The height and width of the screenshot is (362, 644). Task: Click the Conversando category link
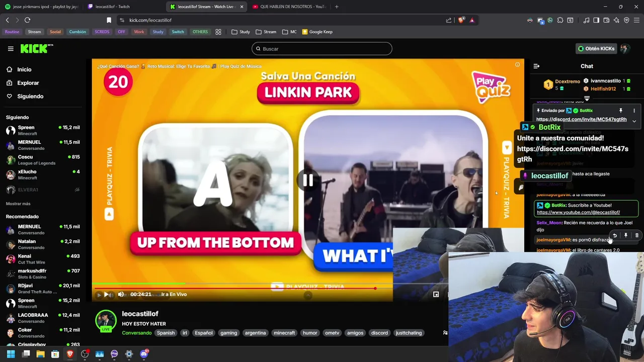click(x=136, y=333)
